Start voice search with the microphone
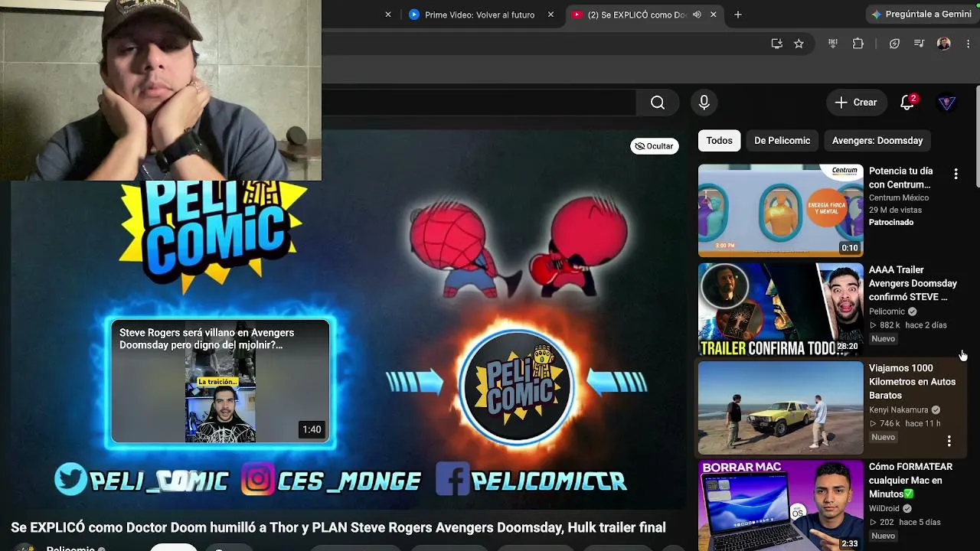Screen dimensions: 980x551 (x=704, y=103)
